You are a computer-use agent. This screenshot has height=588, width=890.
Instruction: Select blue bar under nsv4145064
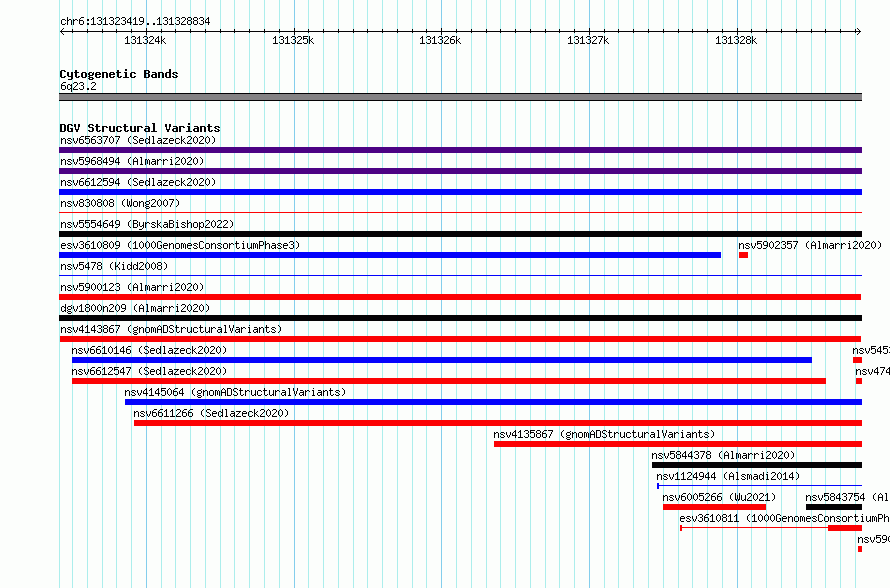pyautogui.click(x=493, y=402)
